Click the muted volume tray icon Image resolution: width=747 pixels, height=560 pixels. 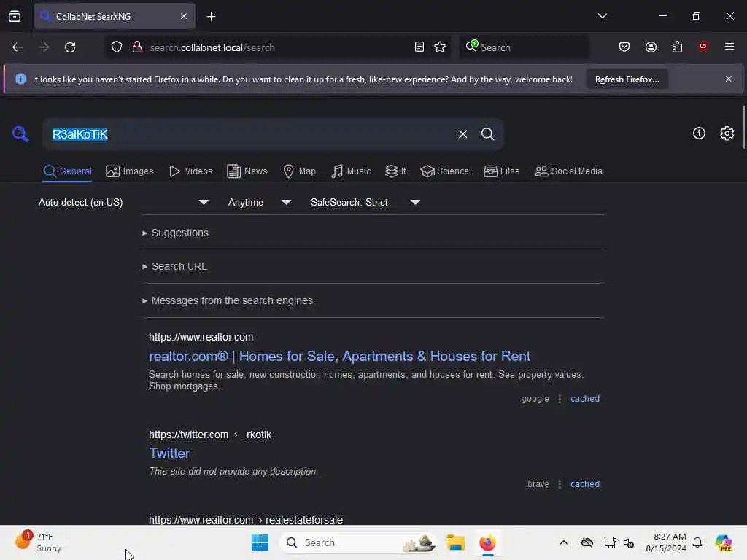point(629,542)
